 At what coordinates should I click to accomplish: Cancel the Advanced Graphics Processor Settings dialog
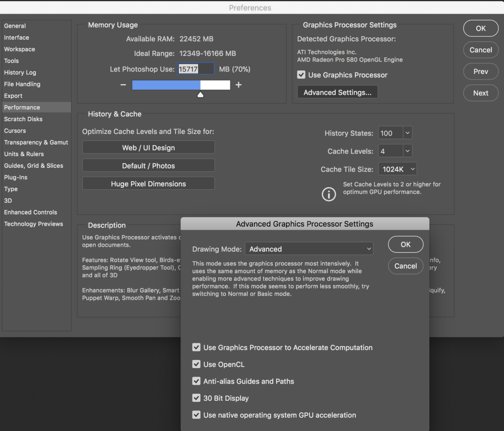click(x=406, y=266)
